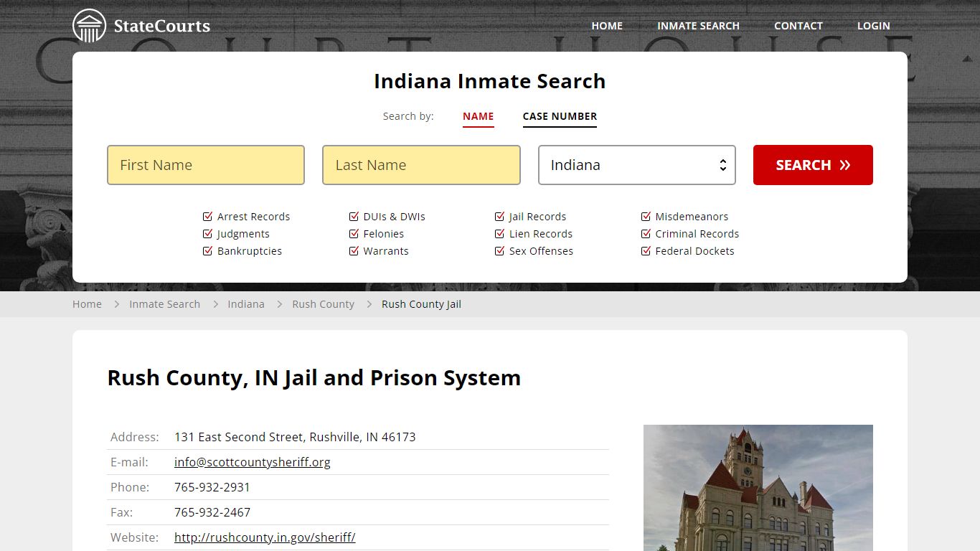
Task: Click the address 131 East Second Street
Action: coord(295,437)
